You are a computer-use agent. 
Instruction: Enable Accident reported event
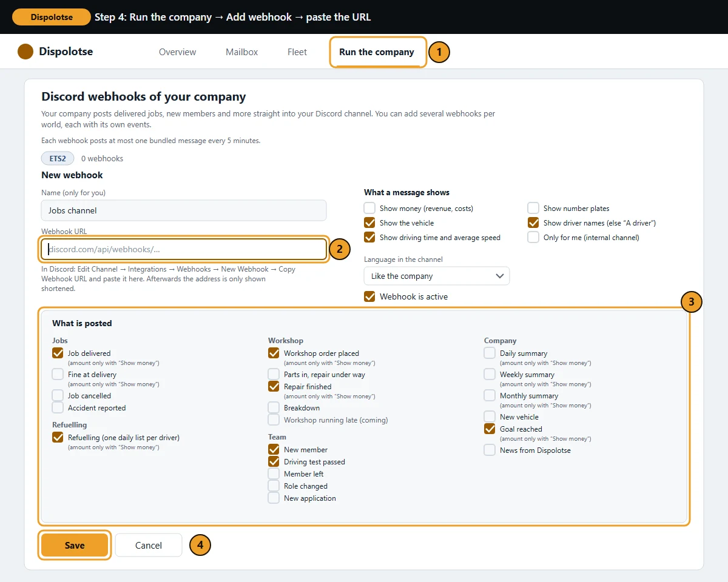[58, 407]
